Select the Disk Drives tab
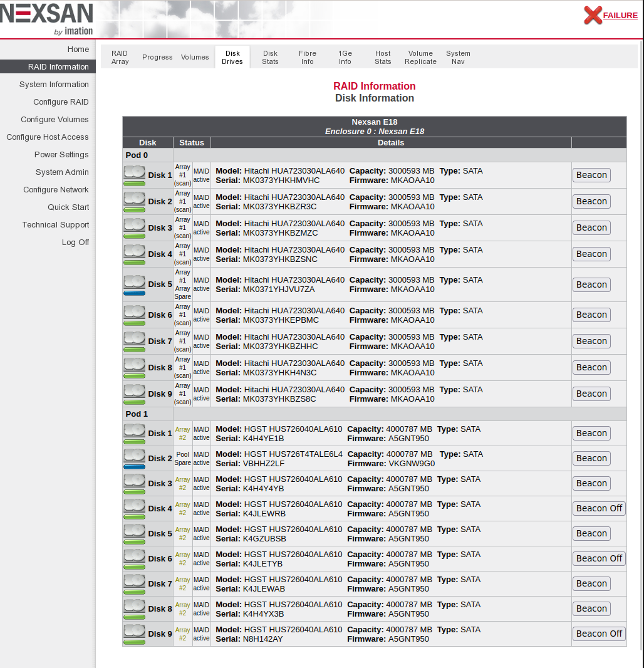Viewport: 644px width, 668px height. coord(232,58)
